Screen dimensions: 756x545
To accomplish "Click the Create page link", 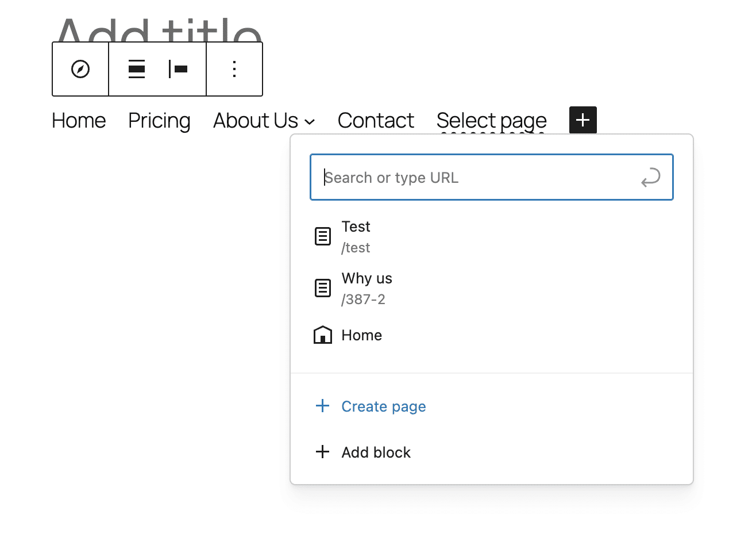I will pyautogui.click(x=383, y=406).
